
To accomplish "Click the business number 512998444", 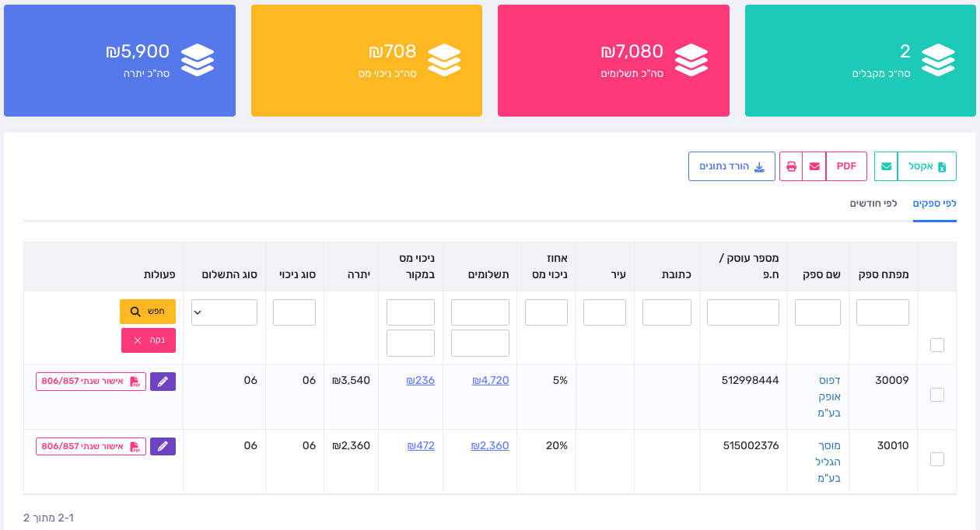I will 751,381.
